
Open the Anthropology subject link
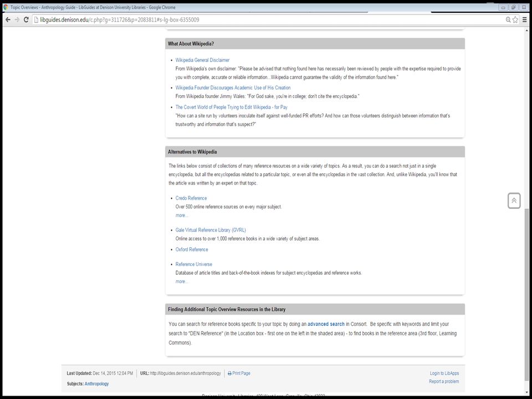tap(96, 383)
